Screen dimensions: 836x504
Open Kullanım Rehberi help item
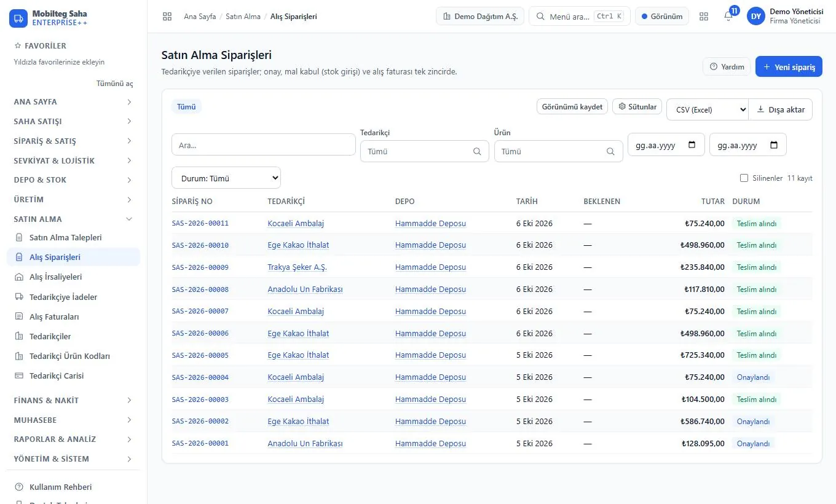click(73, 487)
